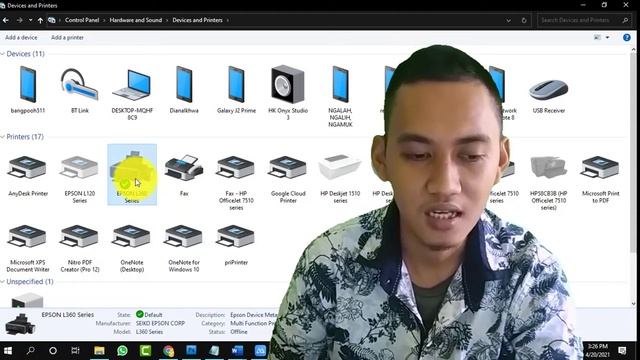Click the Offline status text
Screen dimensions: 640x360
[x=239, y=332]
